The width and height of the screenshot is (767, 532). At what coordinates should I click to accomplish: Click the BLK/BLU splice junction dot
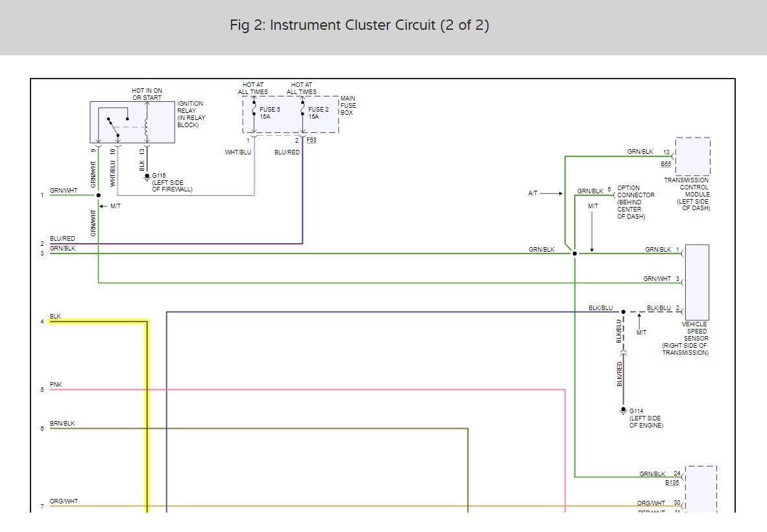click(623, 311)
